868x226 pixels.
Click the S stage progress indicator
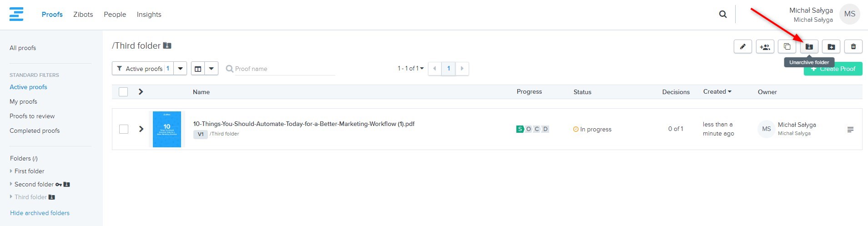pyautogui.click(x=520, y=129)
